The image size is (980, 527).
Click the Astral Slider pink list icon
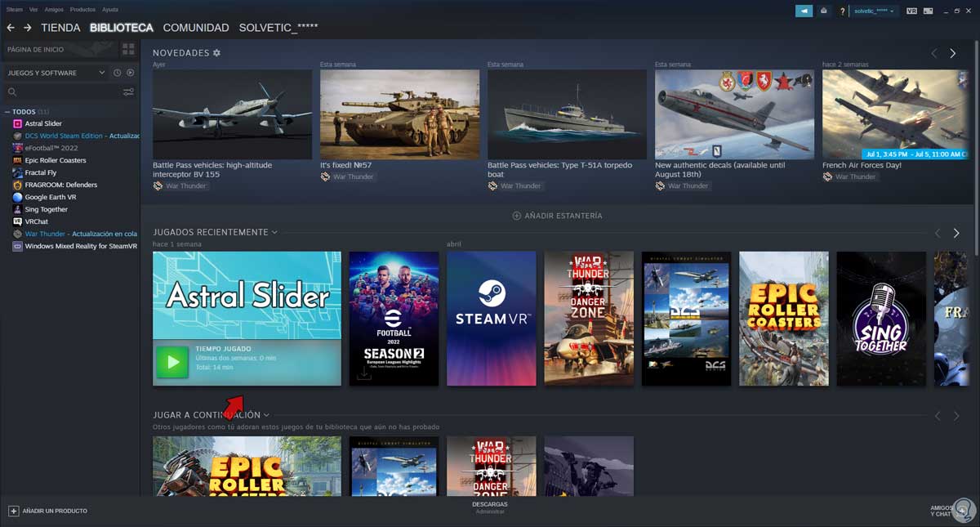click(x=18, y=123)
